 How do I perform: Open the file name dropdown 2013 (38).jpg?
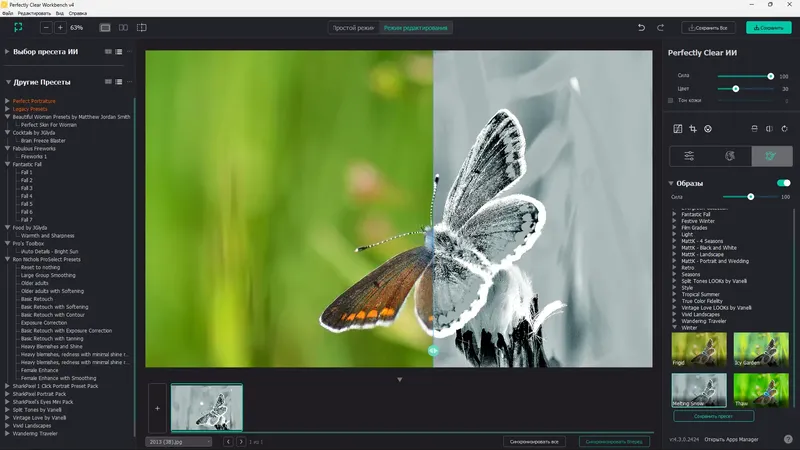pyautogui.click(x=179, y=442)
